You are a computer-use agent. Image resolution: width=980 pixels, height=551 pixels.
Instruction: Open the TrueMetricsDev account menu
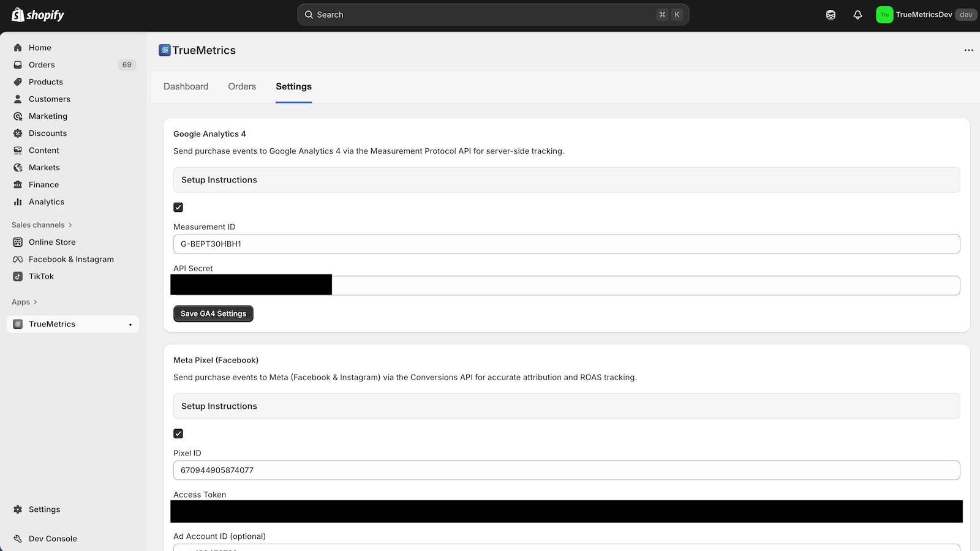pyautogui.click(x=925, y=15)
